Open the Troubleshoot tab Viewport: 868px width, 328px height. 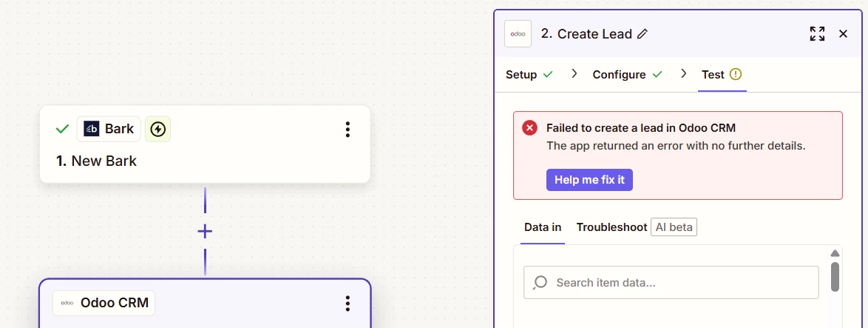tap(611, 227)
